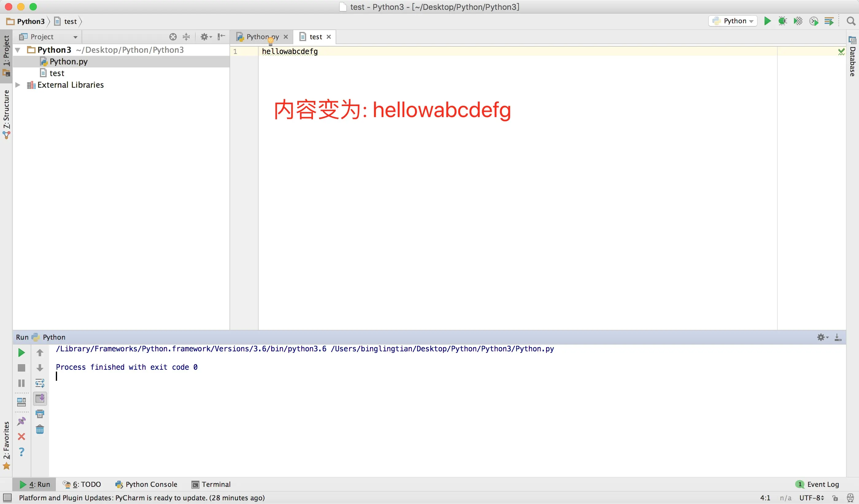Stop the process with the stop square
This screenshot has height=504, width=859.
pyautogui.click(x=21, y=368)
